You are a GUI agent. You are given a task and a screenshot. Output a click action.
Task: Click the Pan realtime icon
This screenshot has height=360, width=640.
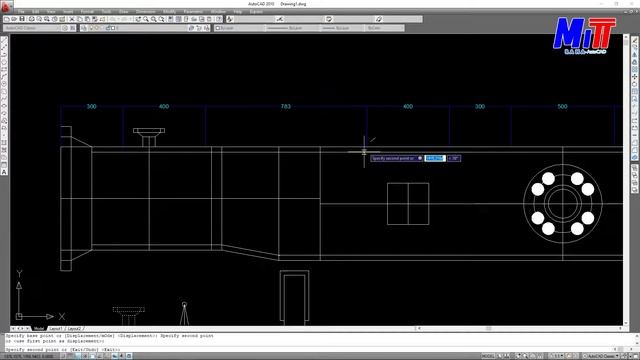pos(138,19)
